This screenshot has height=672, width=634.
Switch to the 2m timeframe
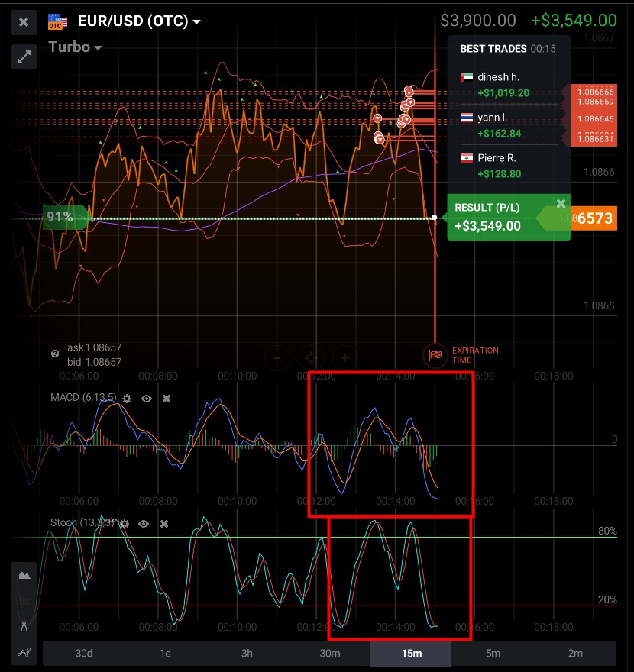coord(575,653)
